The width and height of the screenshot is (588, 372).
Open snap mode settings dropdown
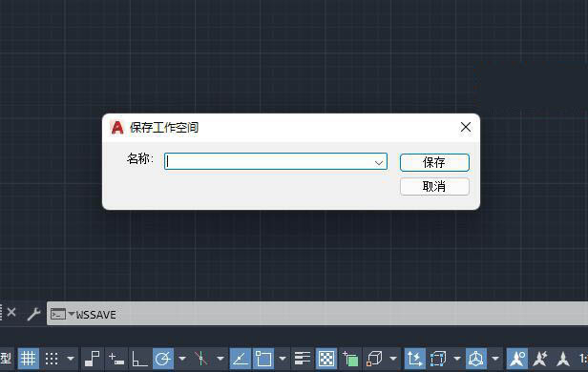pos(71,359)
